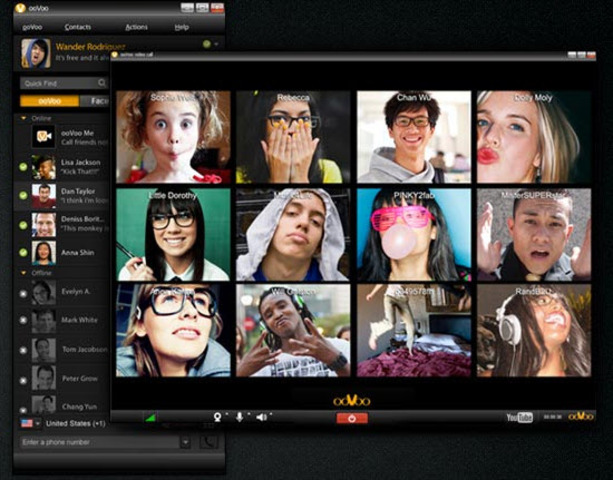The height and width of the screenshot is (480, 613).
Task: Click the webcam icon in call toolbar
Action: point(217,417)
